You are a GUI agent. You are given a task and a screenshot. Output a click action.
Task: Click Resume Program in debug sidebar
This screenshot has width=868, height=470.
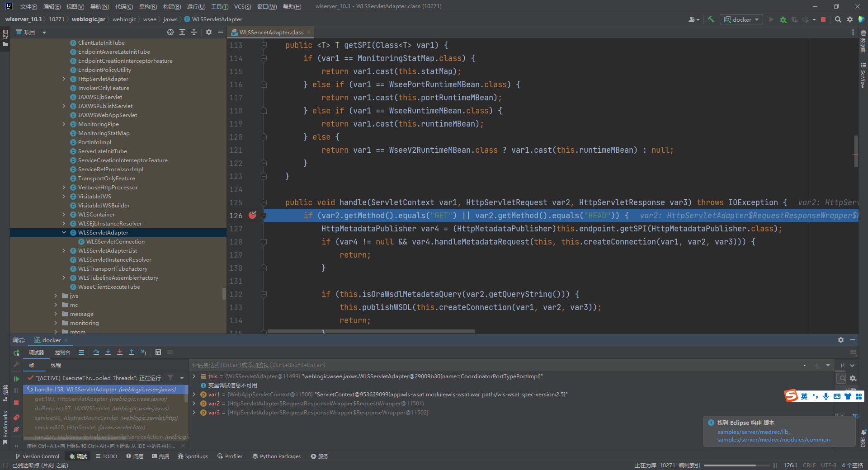click(x=16, y=379)
